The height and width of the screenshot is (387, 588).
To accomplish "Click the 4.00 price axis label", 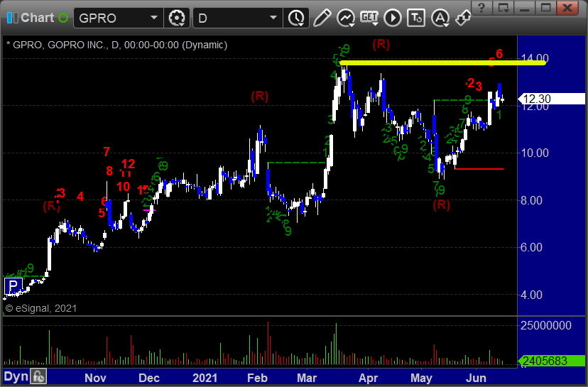I will tap(531, 295).
